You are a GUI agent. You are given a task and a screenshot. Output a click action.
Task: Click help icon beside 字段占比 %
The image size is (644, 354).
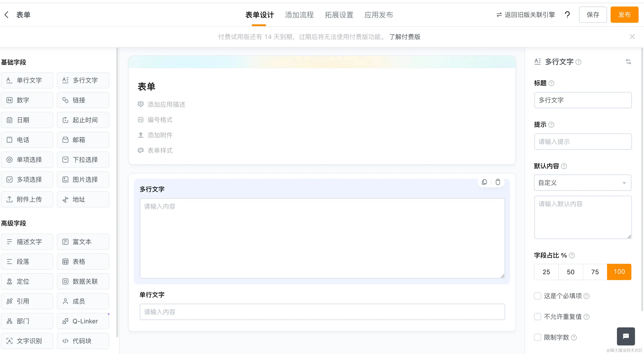pos(572,255)
